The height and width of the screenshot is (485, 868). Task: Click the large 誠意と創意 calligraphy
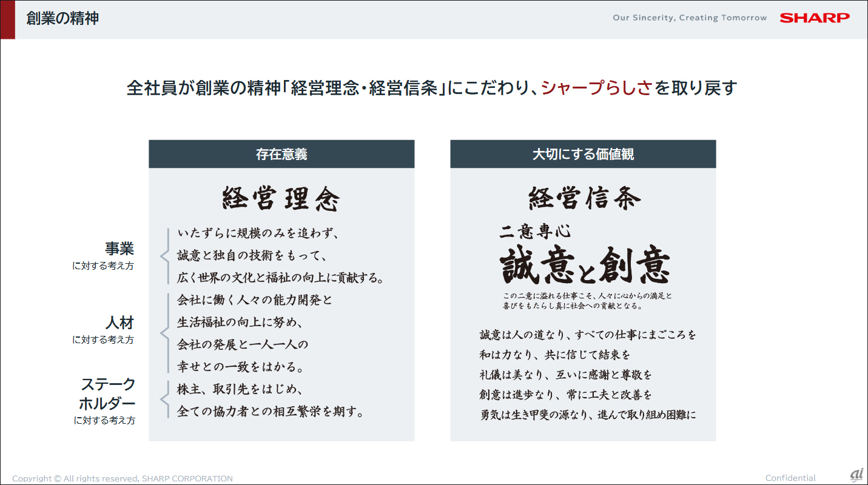tap(585, 266)
